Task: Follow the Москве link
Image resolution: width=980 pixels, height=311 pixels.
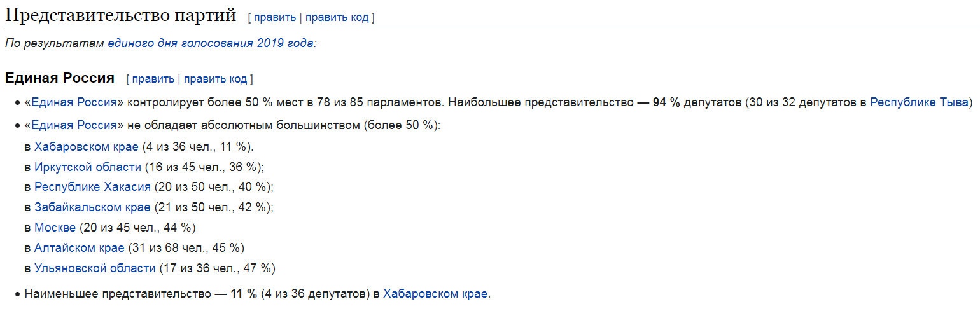Action: pos(55,228)
